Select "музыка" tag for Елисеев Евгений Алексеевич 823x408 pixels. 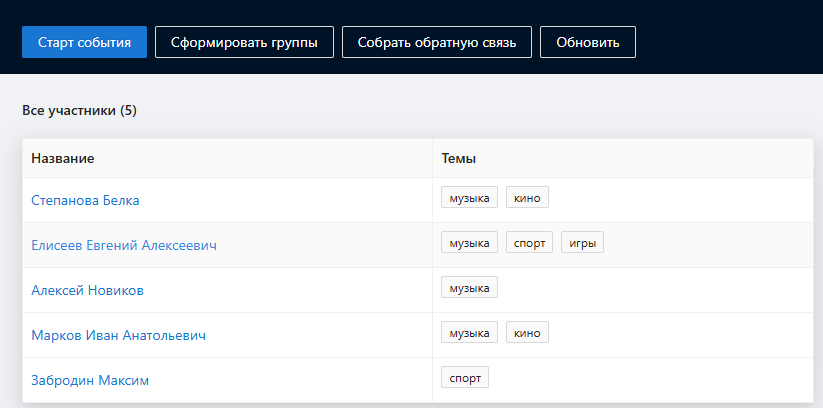[469, 243]
